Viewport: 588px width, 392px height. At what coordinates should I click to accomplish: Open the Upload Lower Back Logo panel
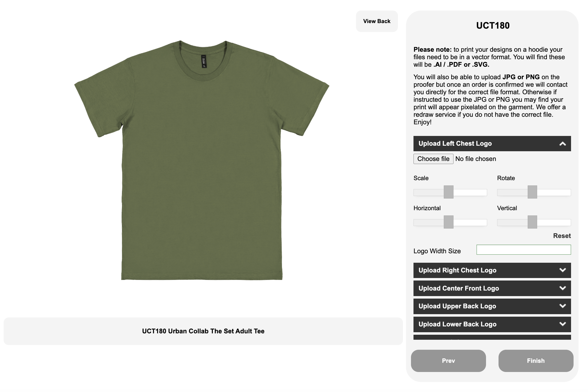(x=492, y=324)
